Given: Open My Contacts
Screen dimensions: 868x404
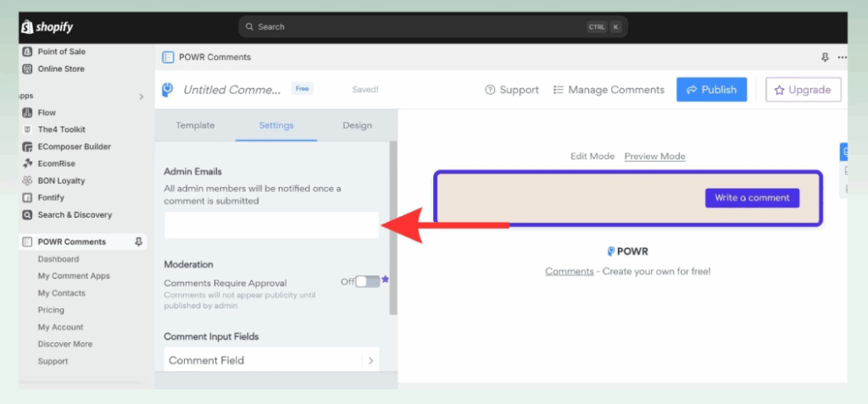Looking at the screenshot, I should point(61,293).
